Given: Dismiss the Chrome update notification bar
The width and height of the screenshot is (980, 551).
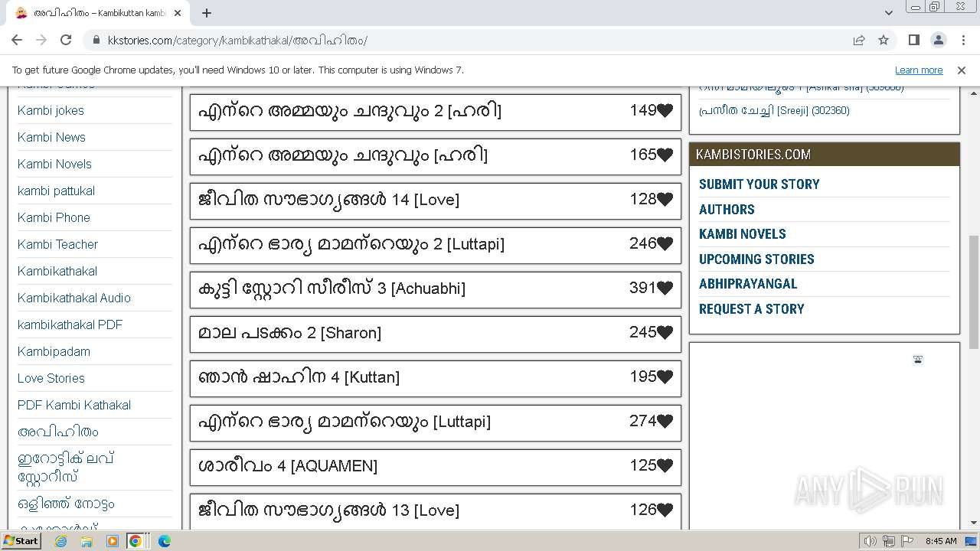Looking at the screenshot, I should (962, 70).
